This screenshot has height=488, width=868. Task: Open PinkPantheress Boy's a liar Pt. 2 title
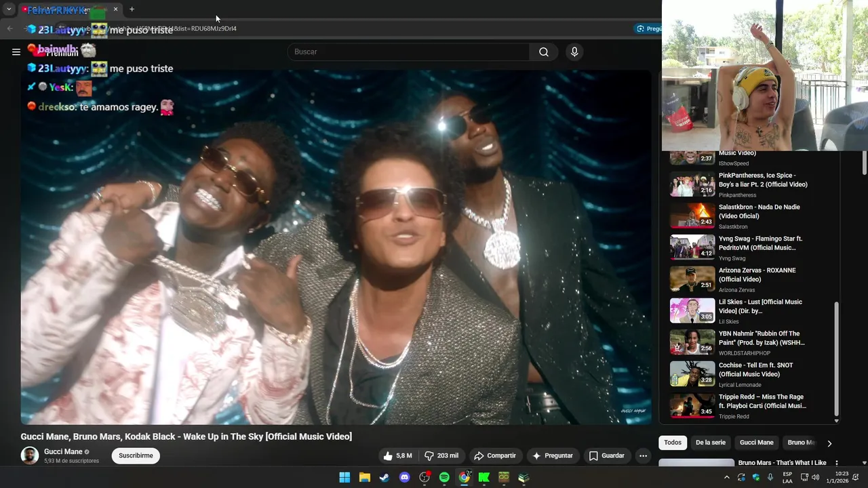(x=763, y=180)
